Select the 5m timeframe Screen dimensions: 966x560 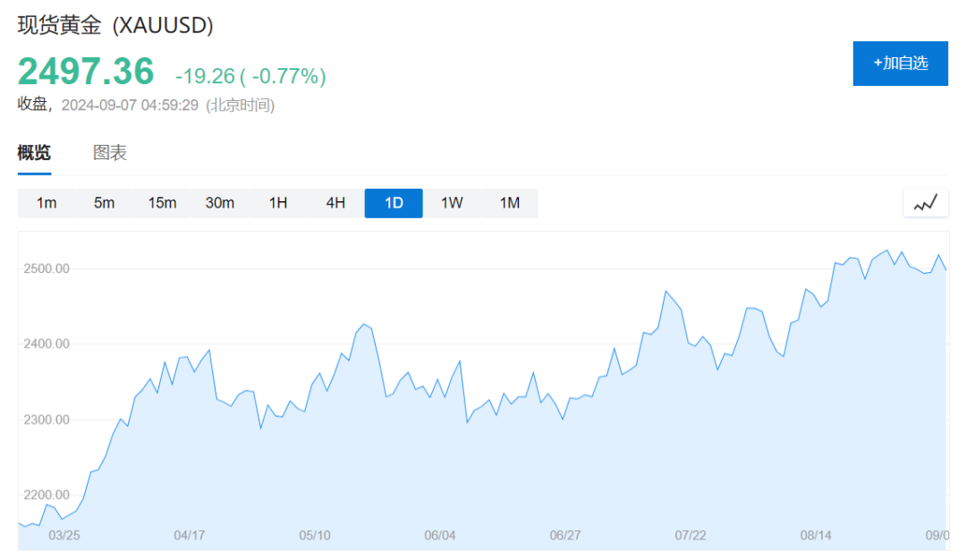(x=104, y=203)
